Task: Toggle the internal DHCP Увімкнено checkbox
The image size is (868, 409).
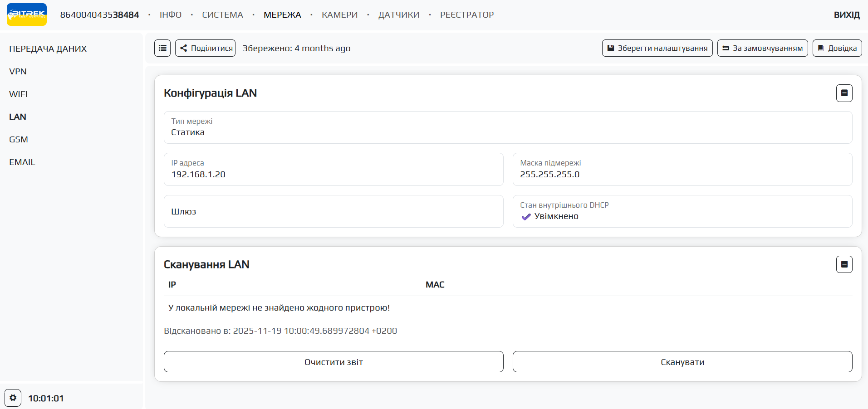Action: (x=526, y=217)
